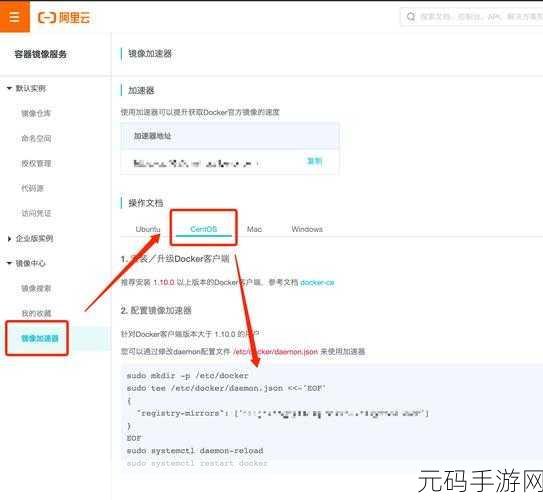This screenshot has width=543, height=500.
Task: Click the search magnifier icon
Action: pos(411,17)
